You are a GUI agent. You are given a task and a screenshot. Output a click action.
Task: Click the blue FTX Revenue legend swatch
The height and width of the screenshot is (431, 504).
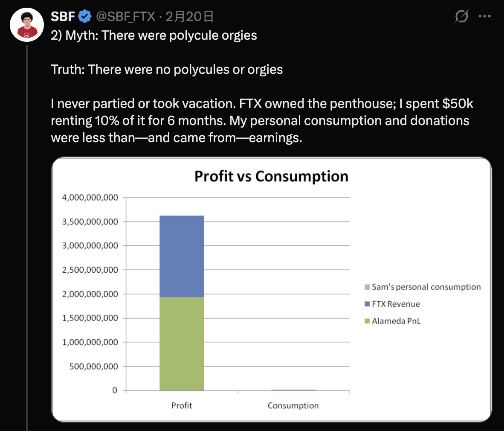pyautogui.click(x=367, y=304)
